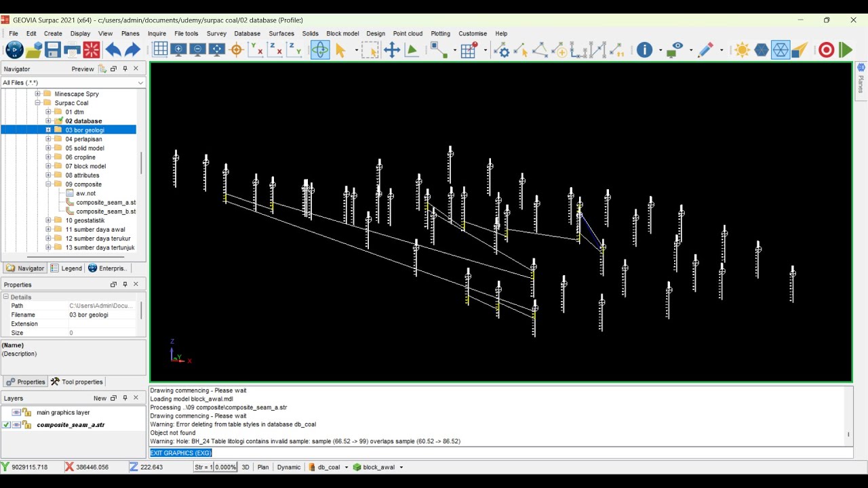Open the block_awal model dropdown
This screenshot has height=488, width=868.
coord(401,467)
